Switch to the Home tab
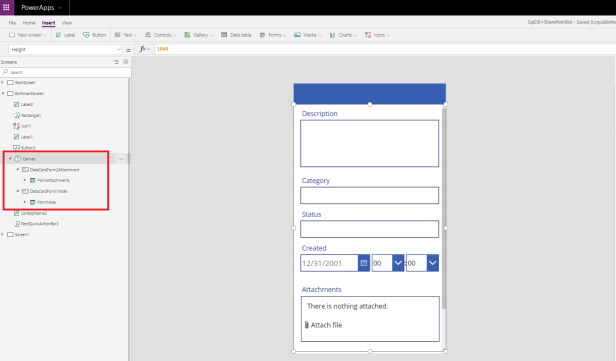The width and height of the screenshot is (616, 361). [29, 23]
